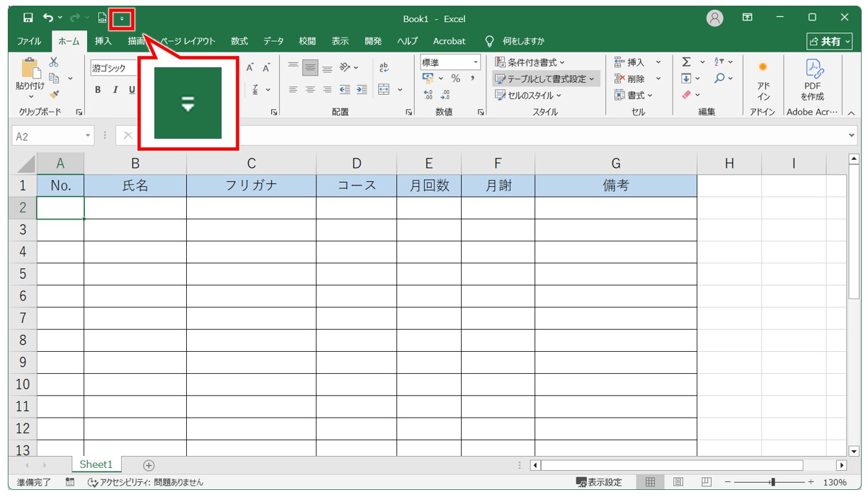Viewport: 868px width, 497px height.
Task: Align cell text to the right
Action: click(x=327, y=89)
